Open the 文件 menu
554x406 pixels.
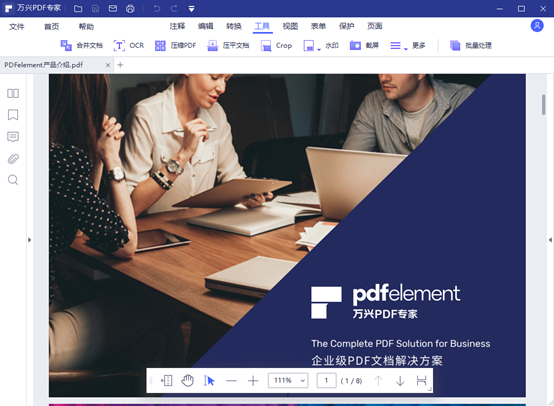pos(17,27)
